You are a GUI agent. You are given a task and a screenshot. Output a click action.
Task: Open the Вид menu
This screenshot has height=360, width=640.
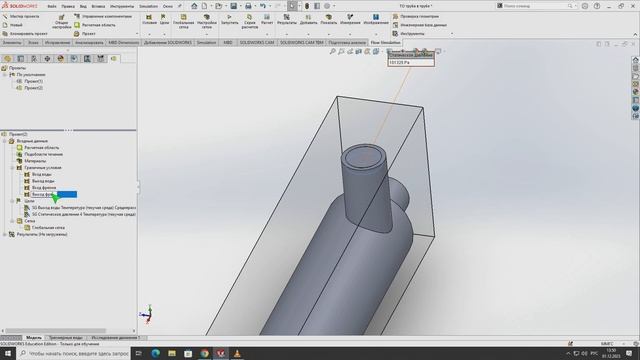(x=83, y=7)
